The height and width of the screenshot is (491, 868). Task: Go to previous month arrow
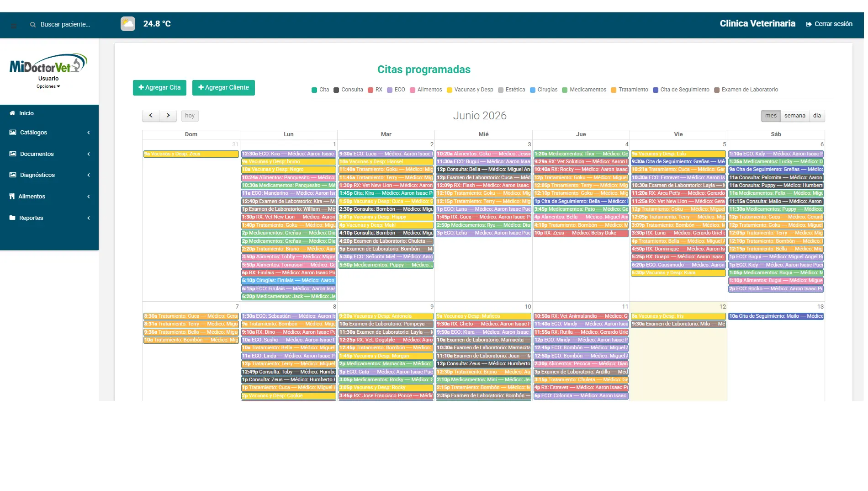[151, 116]
